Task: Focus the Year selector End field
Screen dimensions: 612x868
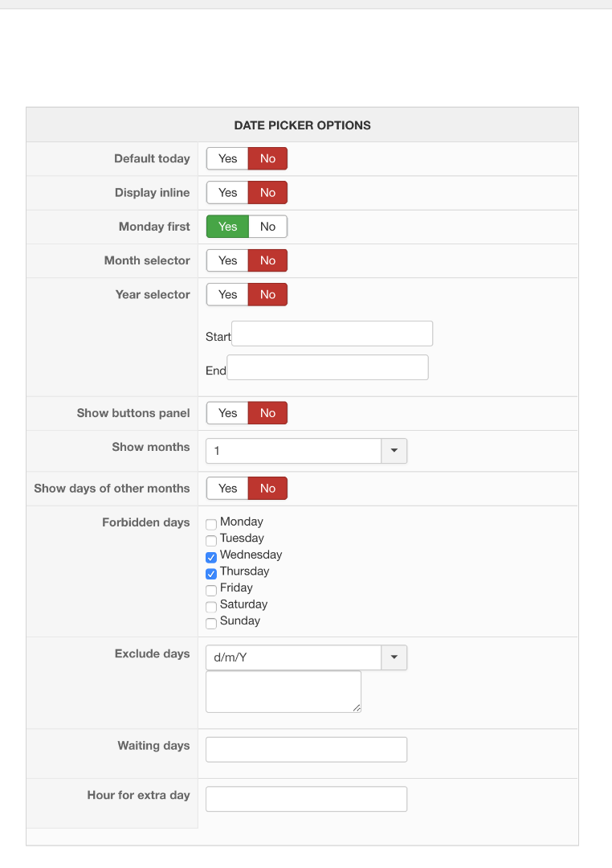Action: 328,367
